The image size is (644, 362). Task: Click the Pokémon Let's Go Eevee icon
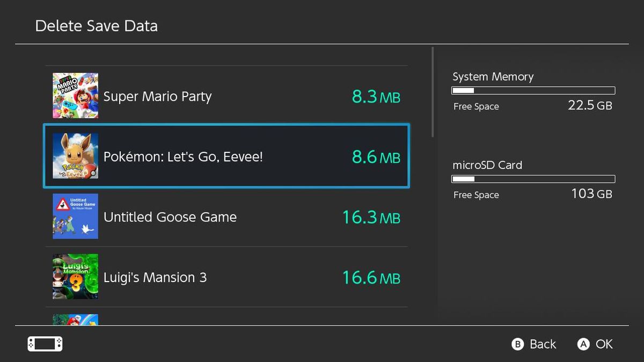75,156
